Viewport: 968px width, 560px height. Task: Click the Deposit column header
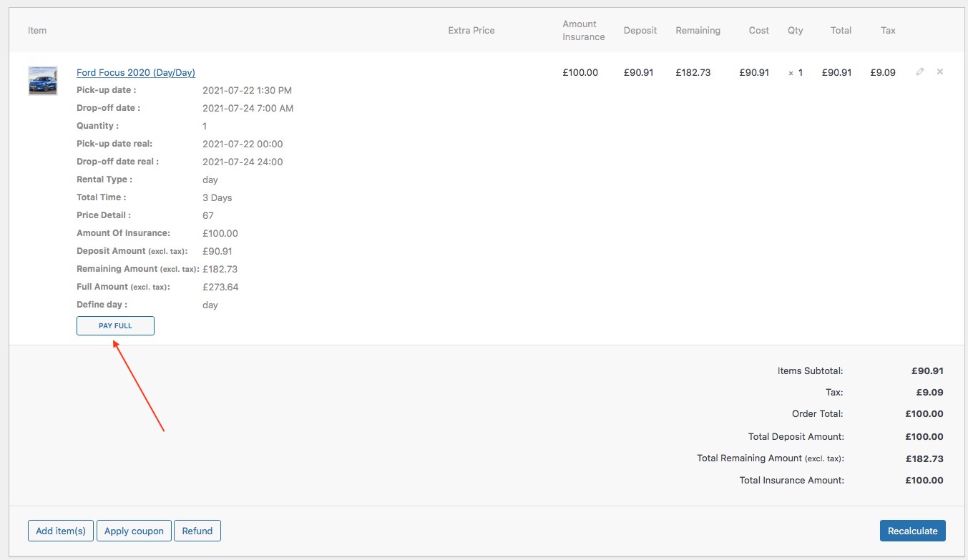click(x=640, y=30)
